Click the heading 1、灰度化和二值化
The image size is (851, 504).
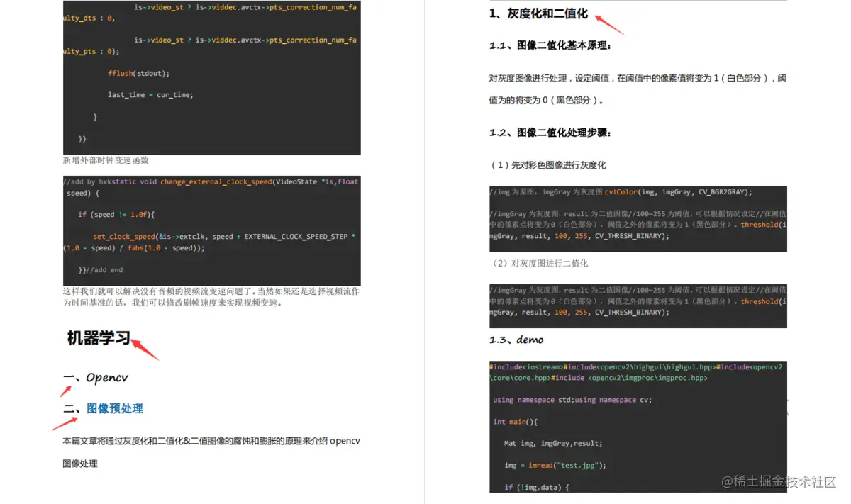538,13
